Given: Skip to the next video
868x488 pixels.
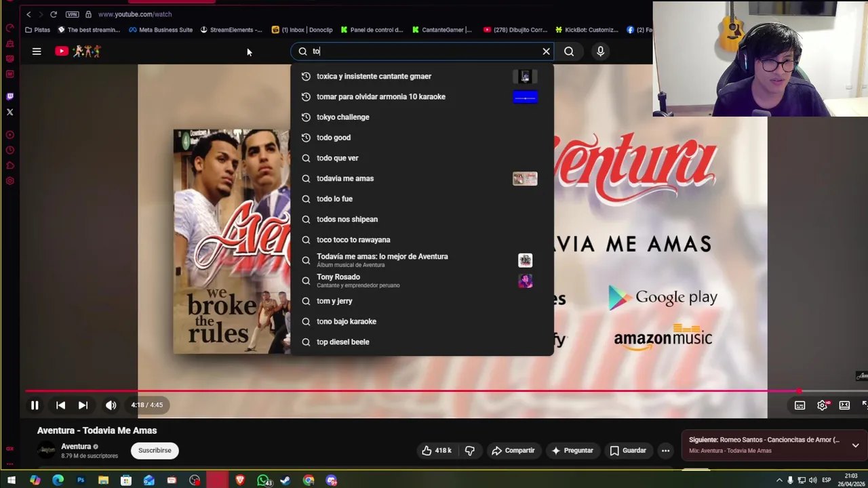Looking at the screenshot, I should pos(83,405).
